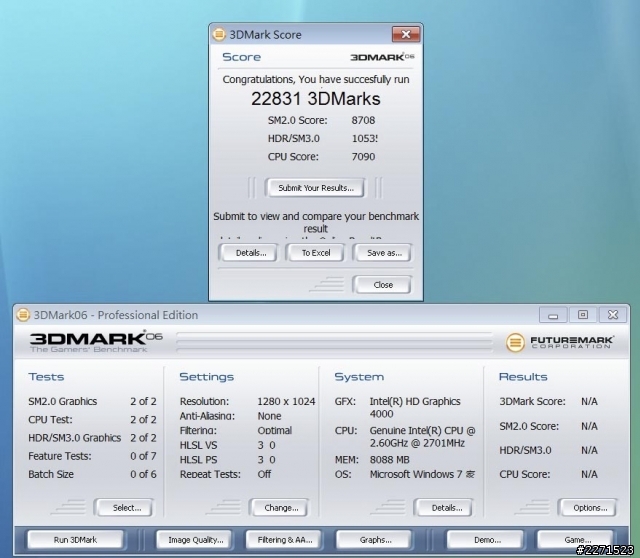The width and height of the screenshot is (640, 558).
Task: Click Filtering value Optimal
Action: pyautogui.click(x=275, y=430)
